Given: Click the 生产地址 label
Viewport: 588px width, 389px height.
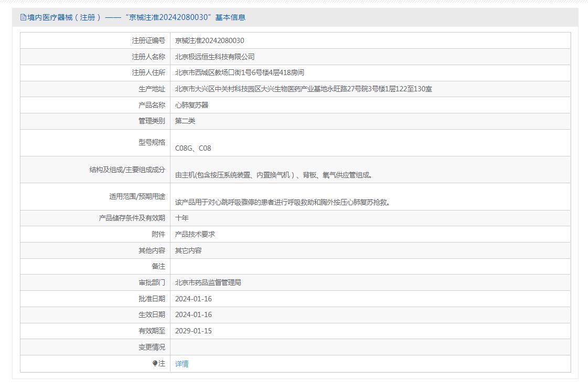Looking at the screenshot, I should 152,89.
